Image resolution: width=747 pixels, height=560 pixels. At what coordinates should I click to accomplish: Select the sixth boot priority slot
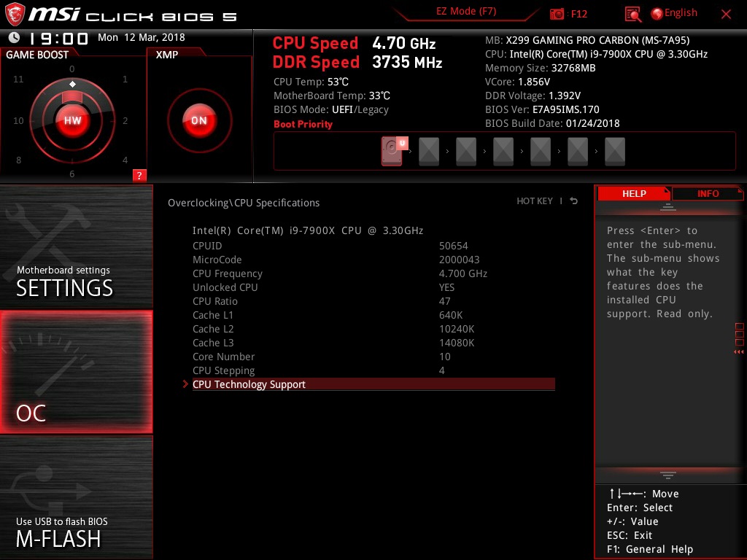click(578, 152)
